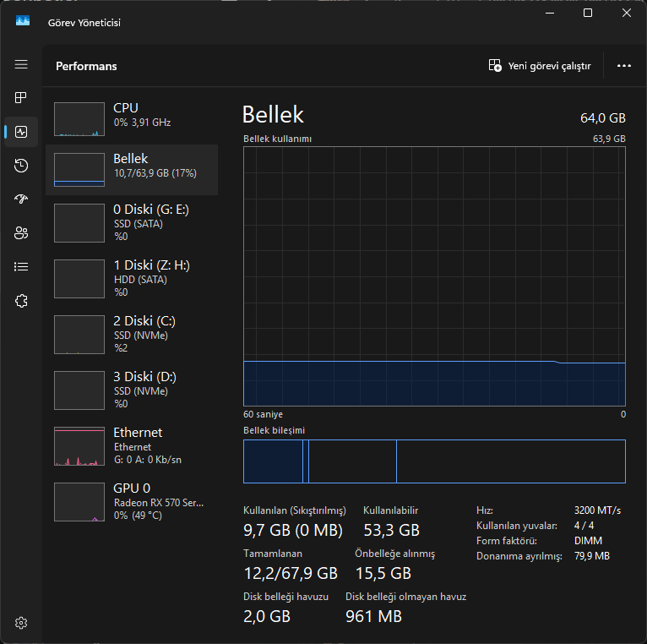
Task: Open the App history icon
Action: [x=21, y=166]
